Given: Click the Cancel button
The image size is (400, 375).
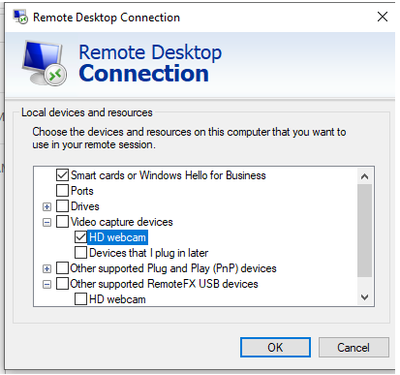Looking at the screenshot, I should (x=354, y=347).
